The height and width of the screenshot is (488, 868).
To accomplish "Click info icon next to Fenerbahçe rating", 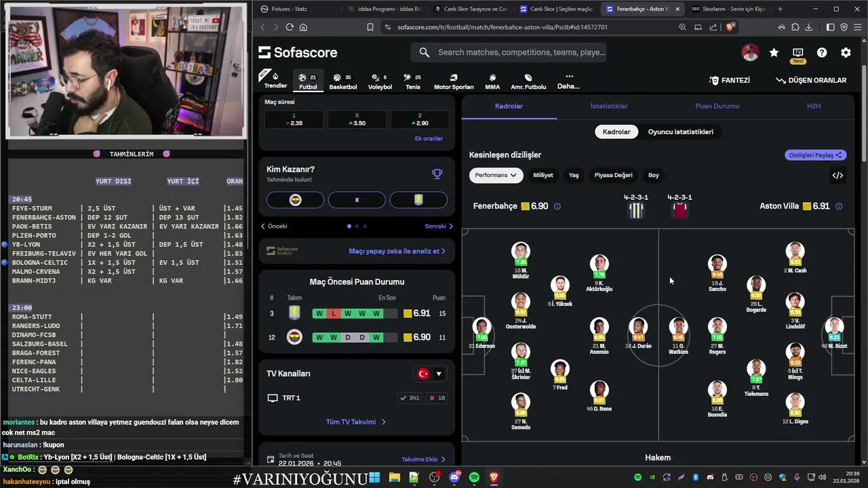I will [x=557, y=206].
